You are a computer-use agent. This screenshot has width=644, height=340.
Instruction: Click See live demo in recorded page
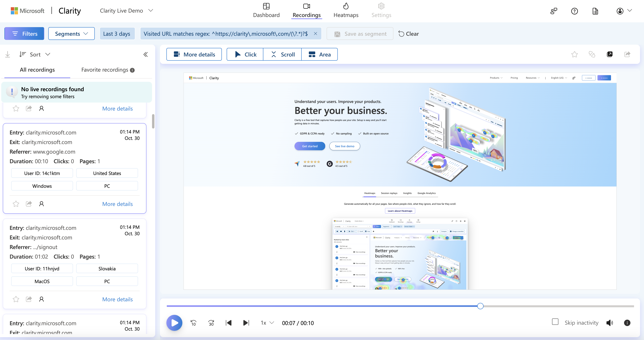pos(345,146)
